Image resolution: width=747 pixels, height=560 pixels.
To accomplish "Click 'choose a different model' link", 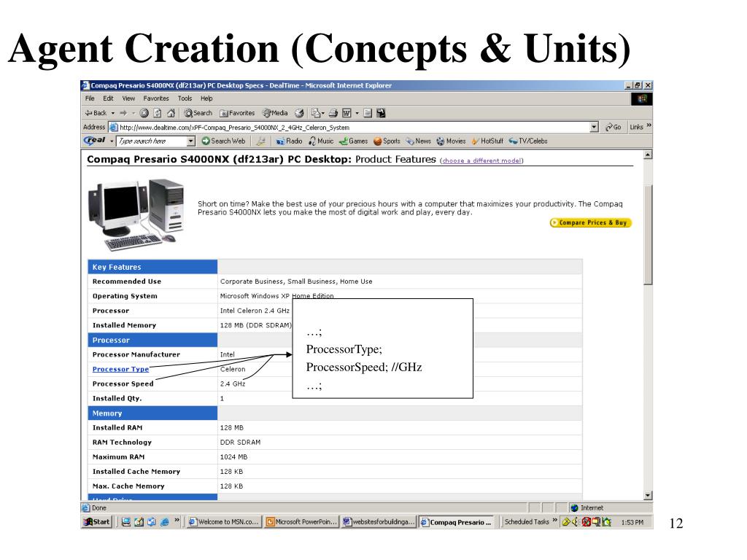I will coord(481,161).
